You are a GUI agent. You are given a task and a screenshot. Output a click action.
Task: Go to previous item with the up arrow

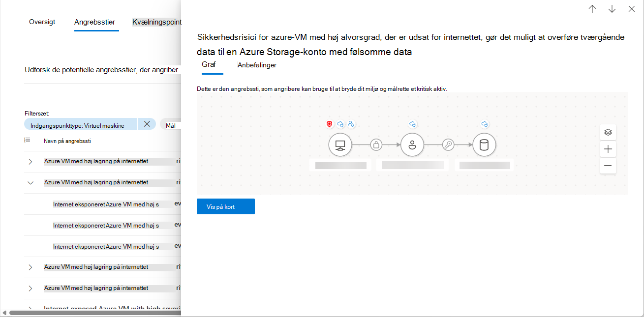(592, 9)
